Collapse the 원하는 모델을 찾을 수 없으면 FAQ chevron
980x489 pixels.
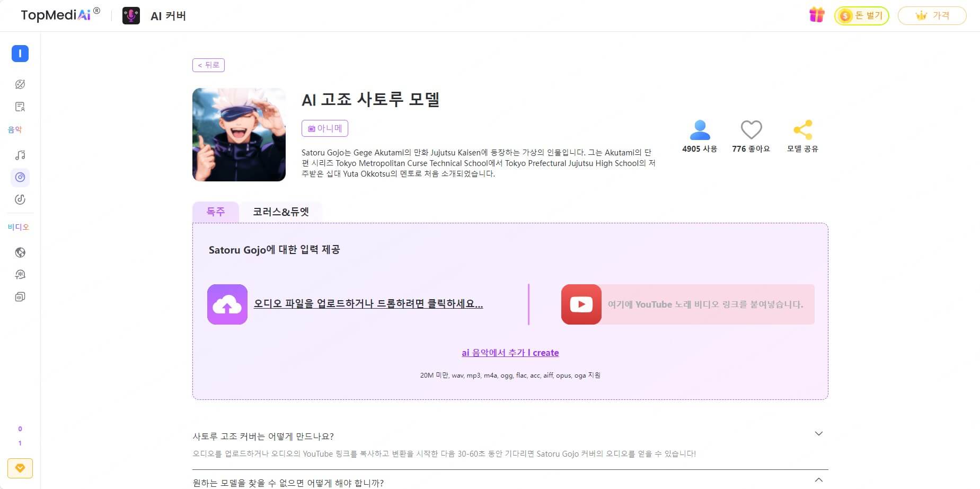point(818,480)
